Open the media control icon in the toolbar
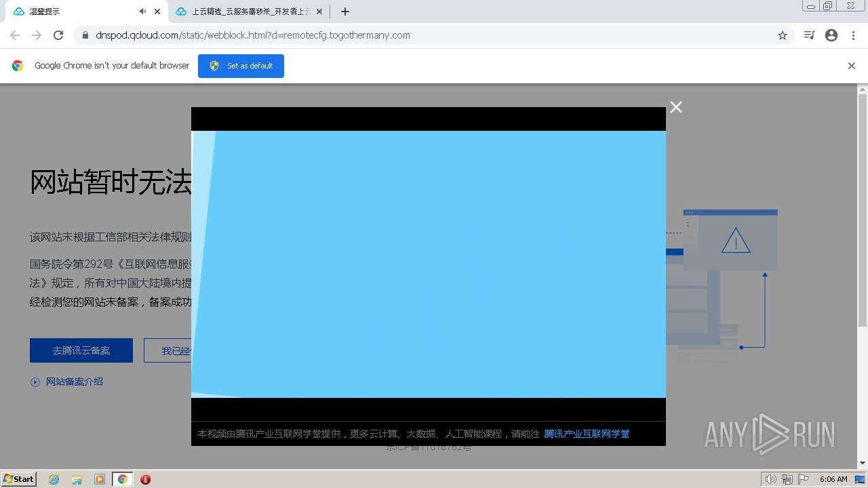This screenshot has width=868, height=488. 809,35
